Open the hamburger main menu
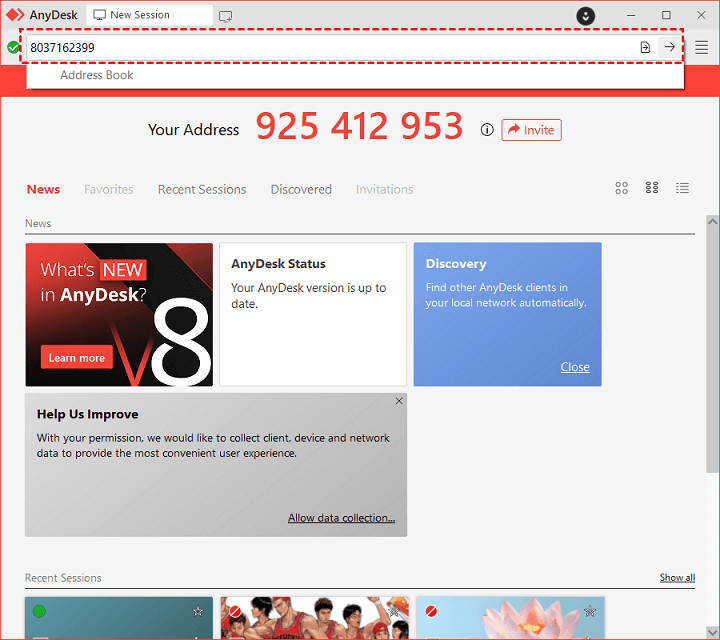This screenshot has width=720, height=640. (701, 47)
